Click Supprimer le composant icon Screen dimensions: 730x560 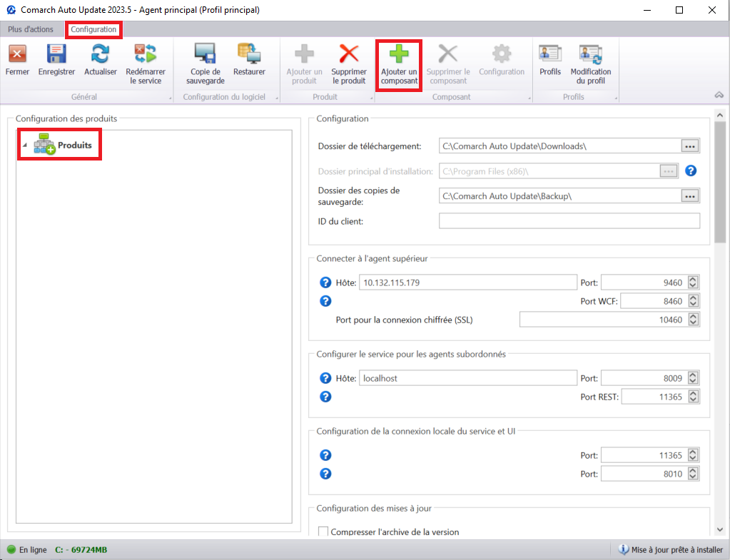(x=448, y=54)
